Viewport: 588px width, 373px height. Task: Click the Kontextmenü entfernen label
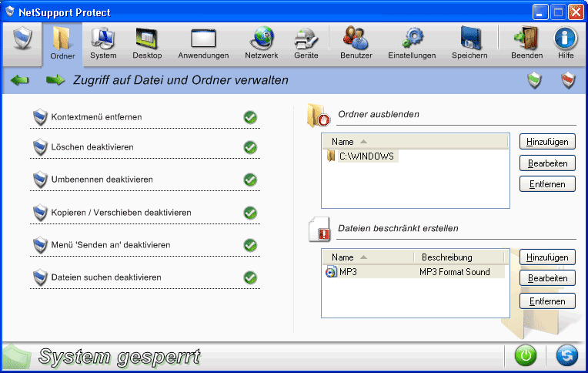point(96,117)
